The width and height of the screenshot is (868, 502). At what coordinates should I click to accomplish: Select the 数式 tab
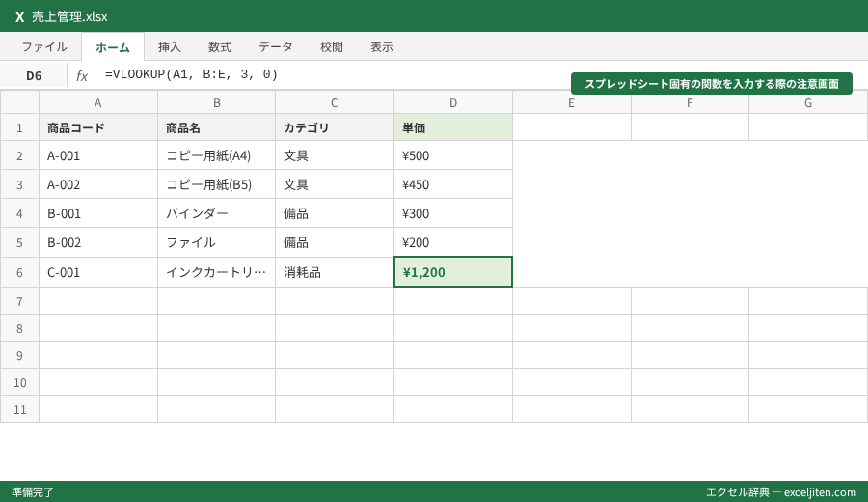coord(220,47)
